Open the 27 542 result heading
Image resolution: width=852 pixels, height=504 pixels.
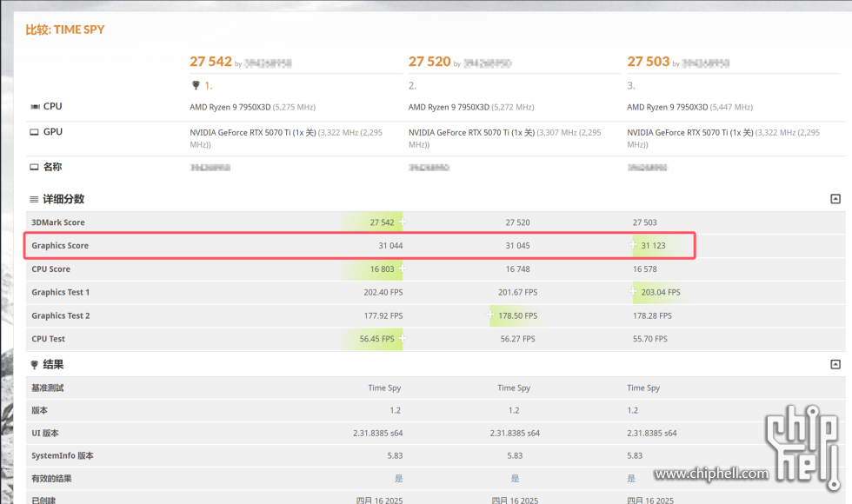coord(210,62)
